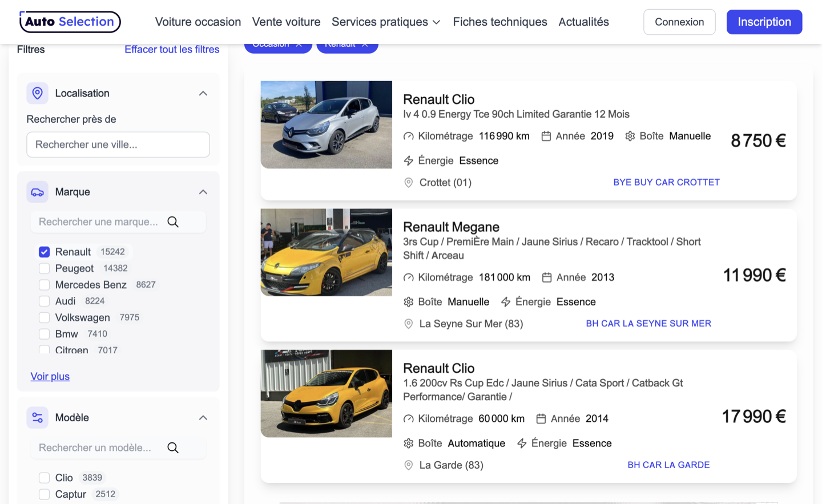Open Vente voiture menu item

[286, 22]
